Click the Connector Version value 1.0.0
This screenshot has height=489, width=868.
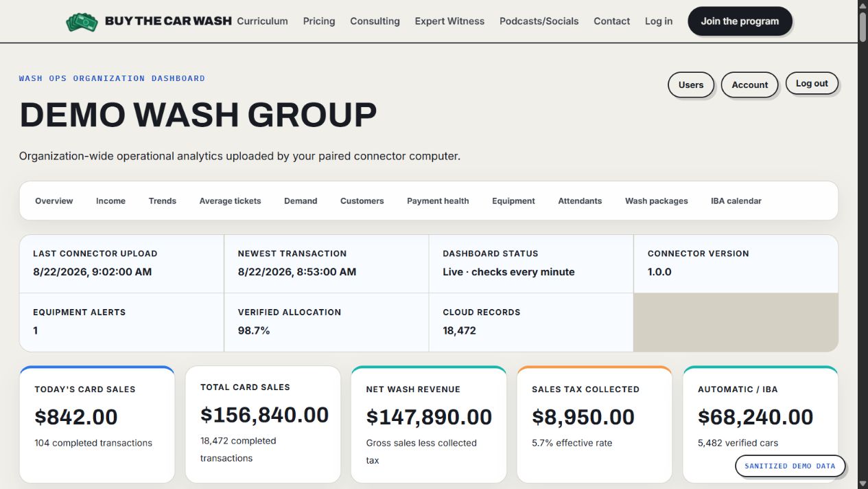[659, 272]
